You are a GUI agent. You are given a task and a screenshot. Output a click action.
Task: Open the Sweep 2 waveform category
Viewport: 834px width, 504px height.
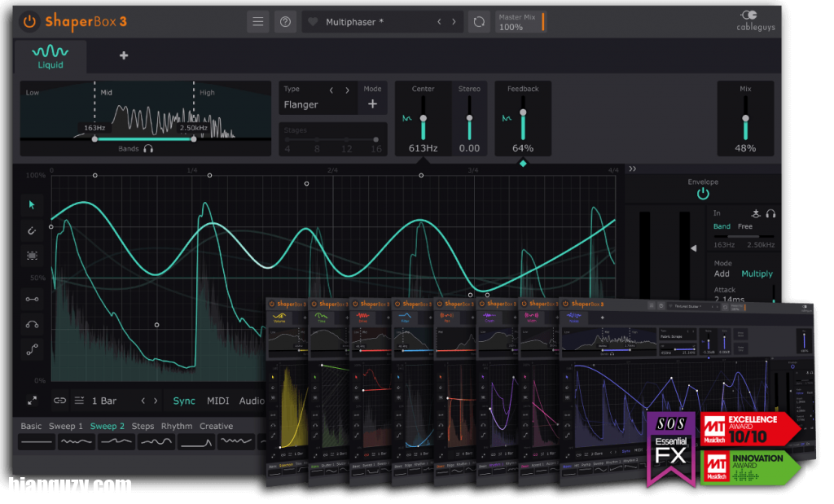(x=108, y=426)
